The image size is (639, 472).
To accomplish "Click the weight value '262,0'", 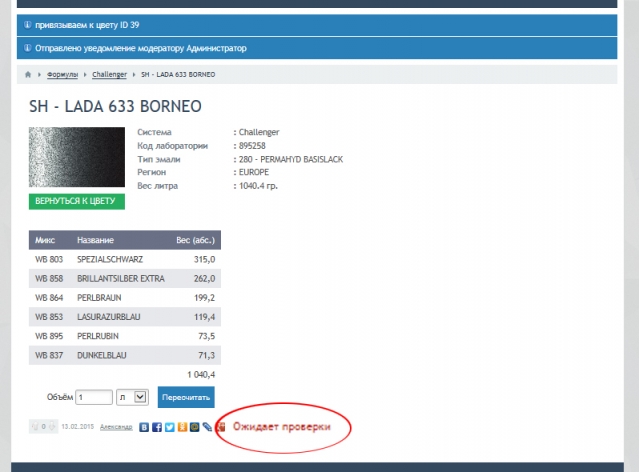I will (x=205, y=278).
